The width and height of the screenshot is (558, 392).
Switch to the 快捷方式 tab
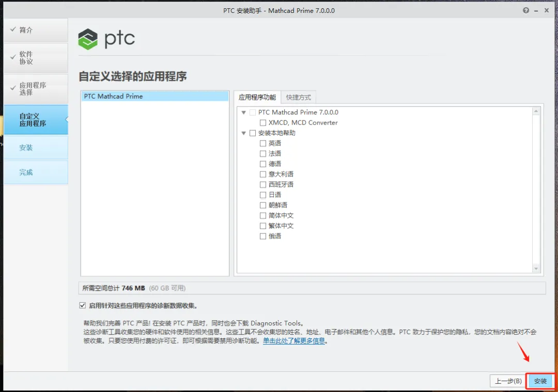[x=298, y=98]
